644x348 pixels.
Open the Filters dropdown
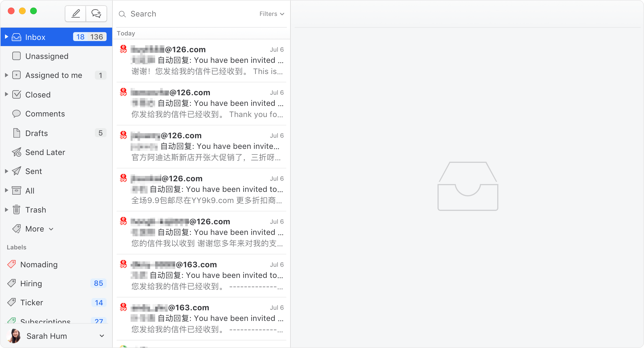click(x=272, y=14)
